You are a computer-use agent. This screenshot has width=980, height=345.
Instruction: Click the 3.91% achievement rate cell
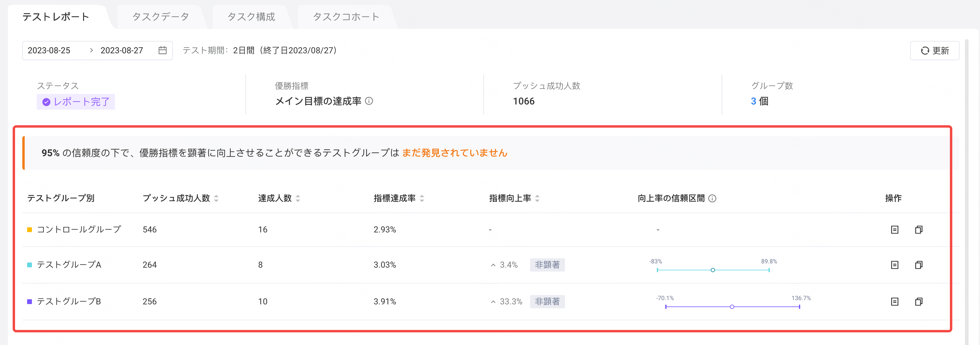click(385, 302)
